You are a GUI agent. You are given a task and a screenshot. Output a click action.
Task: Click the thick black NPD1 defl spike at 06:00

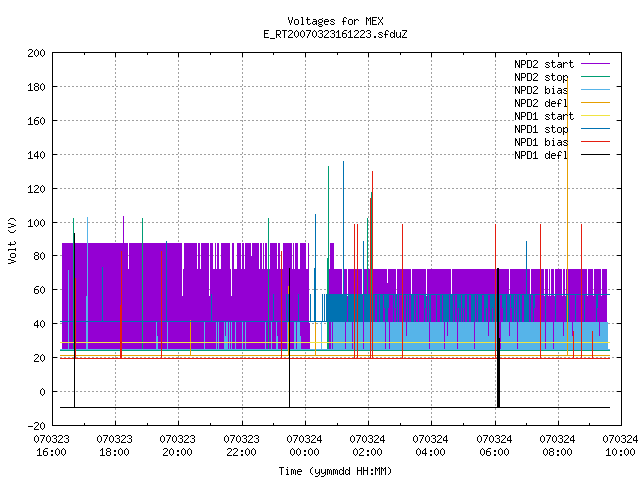[498, 338]
